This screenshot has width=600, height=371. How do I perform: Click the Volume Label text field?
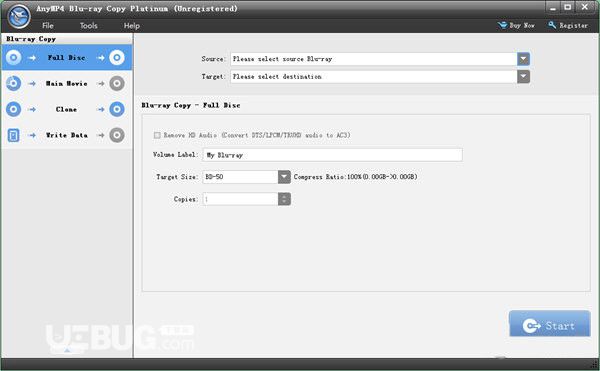tap(332, 155)
